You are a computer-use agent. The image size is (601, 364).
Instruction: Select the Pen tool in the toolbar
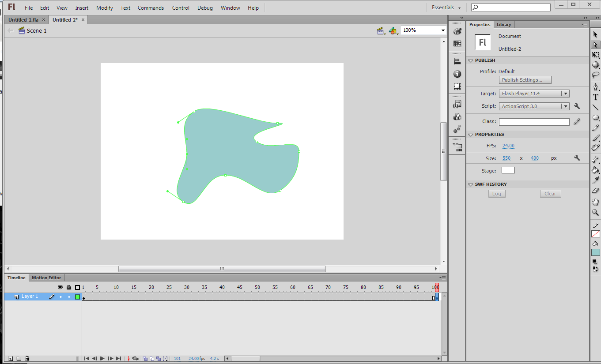(595, 86)
